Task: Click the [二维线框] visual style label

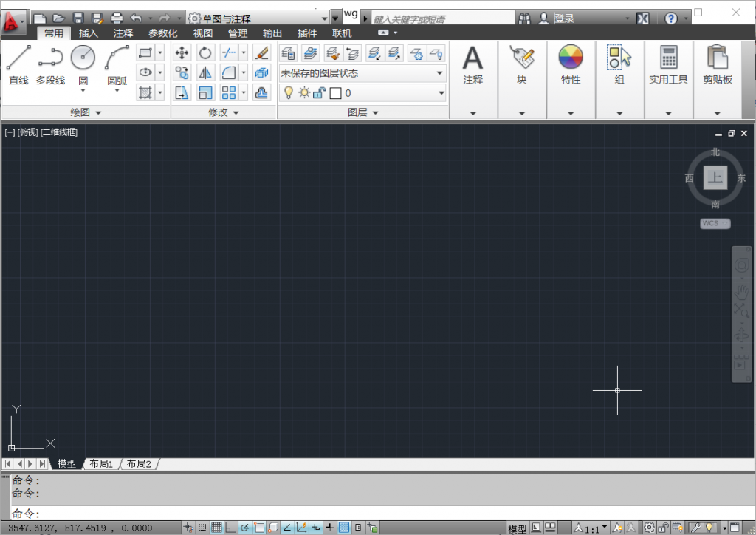Action: 59,132
